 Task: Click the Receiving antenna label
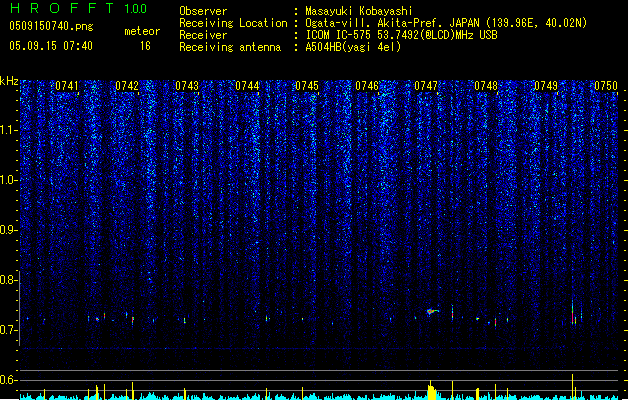[230, 47]
